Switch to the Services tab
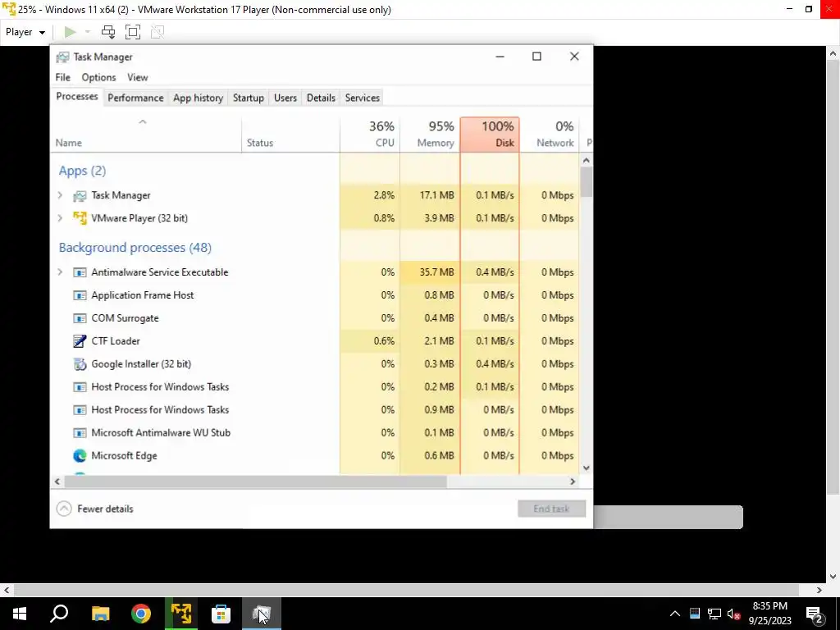Screen dimensions: 840x630 click(362, 98)
